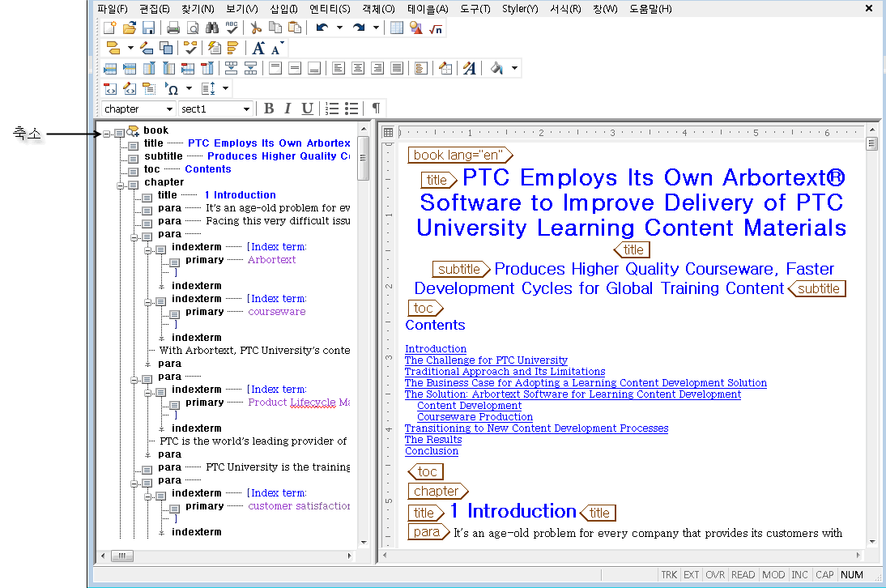Create a new document from toolbar

pos(110,28)
